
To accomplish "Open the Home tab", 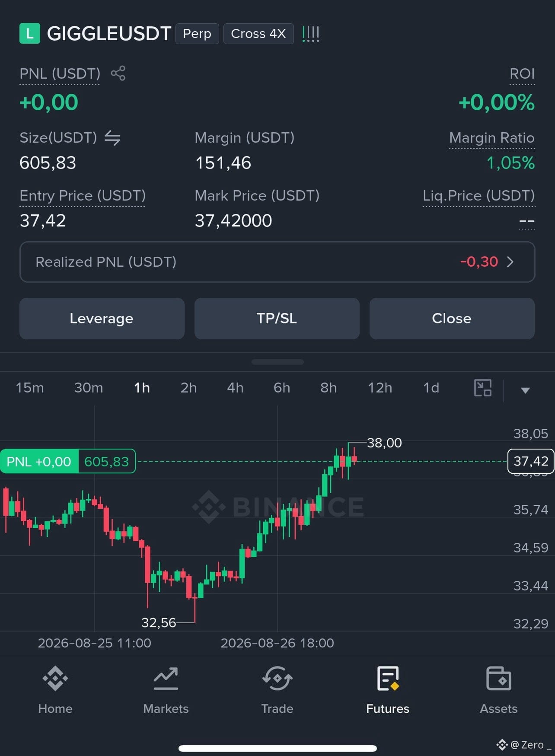I will coord(55,690).
